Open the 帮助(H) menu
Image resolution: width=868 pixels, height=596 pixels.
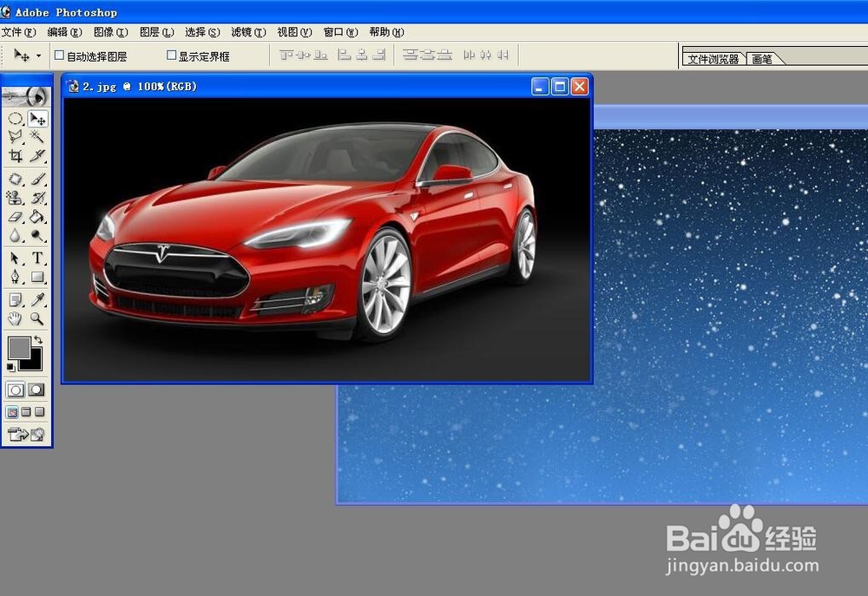(386, 32)
